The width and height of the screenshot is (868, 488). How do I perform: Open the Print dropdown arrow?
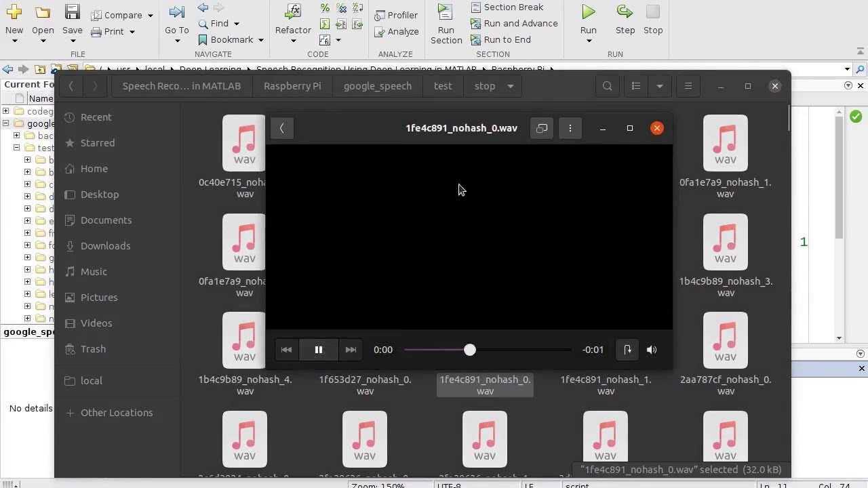coord(132,32)
